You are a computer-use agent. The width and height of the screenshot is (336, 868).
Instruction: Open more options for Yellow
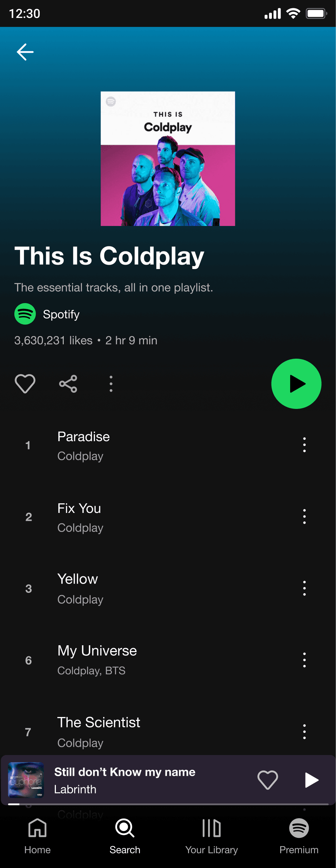(304, 588)
